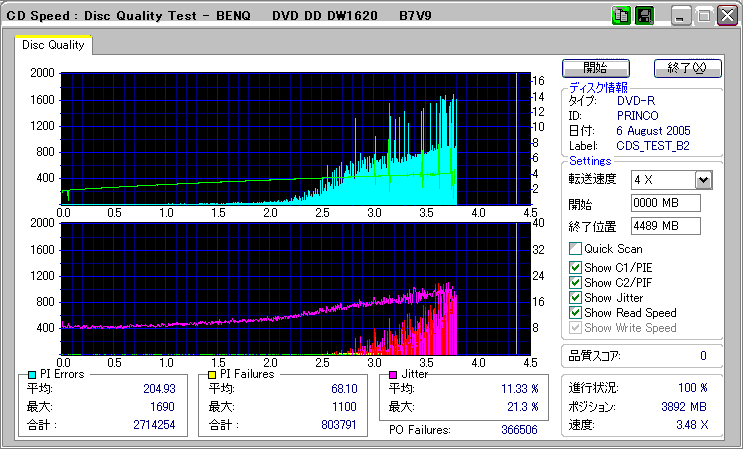Switch to the Disc Quality tab

[x=53, y=45]
